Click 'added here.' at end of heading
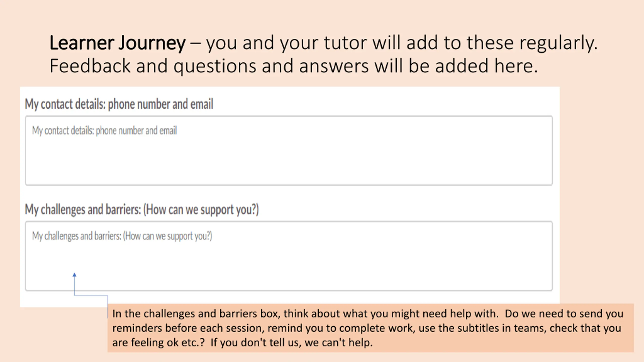Screen dimensions: 644x362 click(487, 66)
